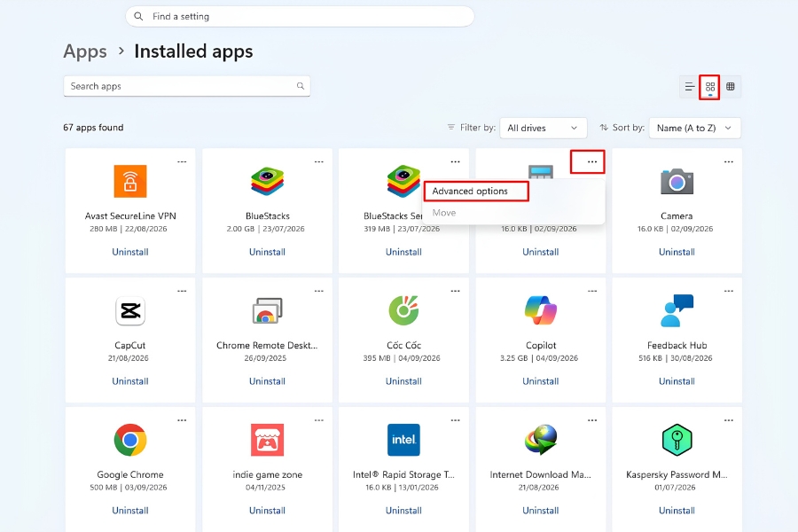798x532 pixels.
Task: Open more options for Camera
Action: pos(729,162)
